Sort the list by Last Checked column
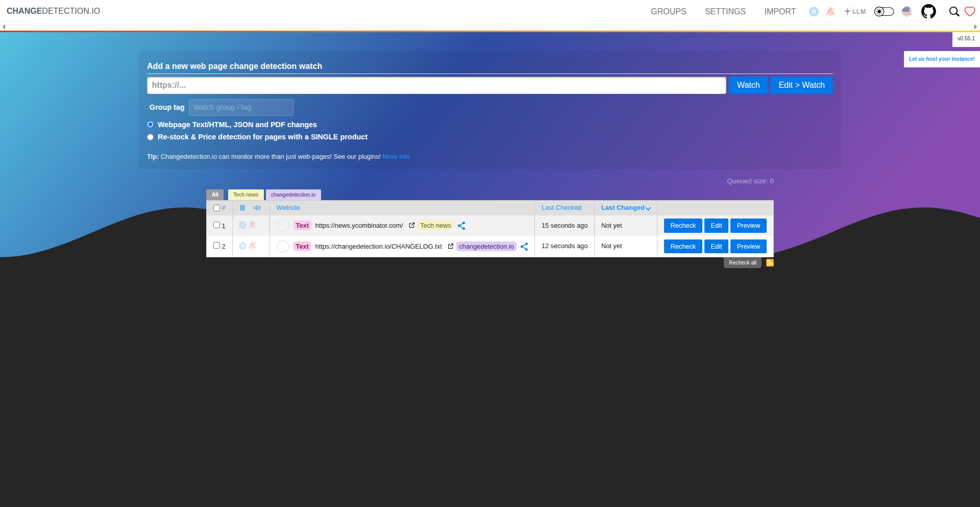The width and height of the screenshot is (980, 507). click(x=561, y=208)
